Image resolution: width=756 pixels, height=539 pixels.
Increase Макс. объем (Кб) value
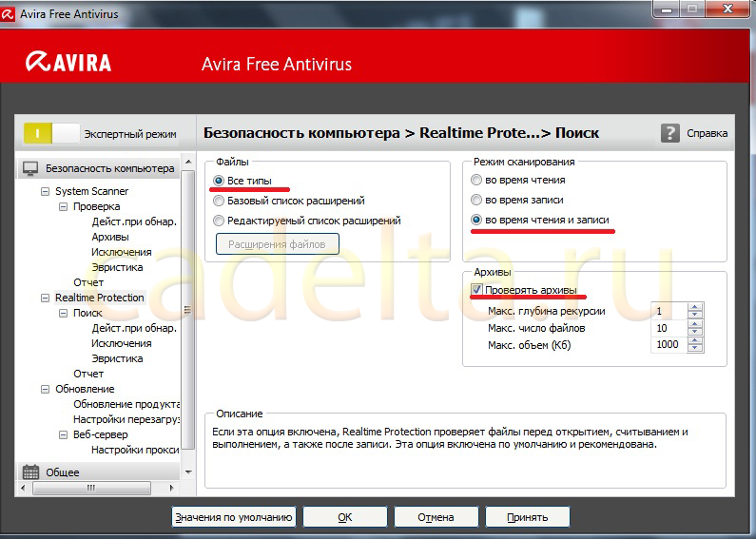pyautogui.click(x=695, y=340)
